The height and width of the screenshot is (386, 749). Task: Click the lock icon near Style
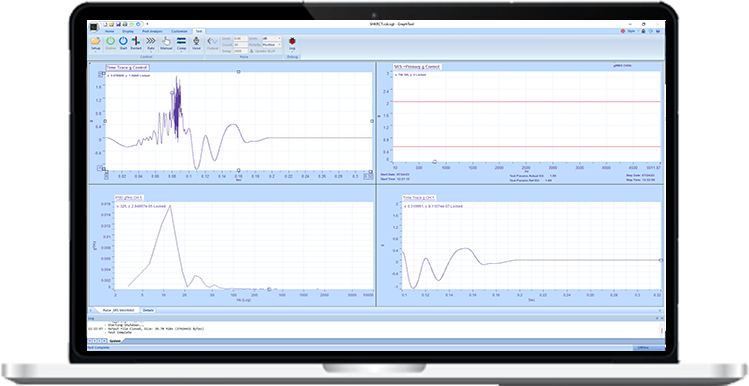[643, 31]
